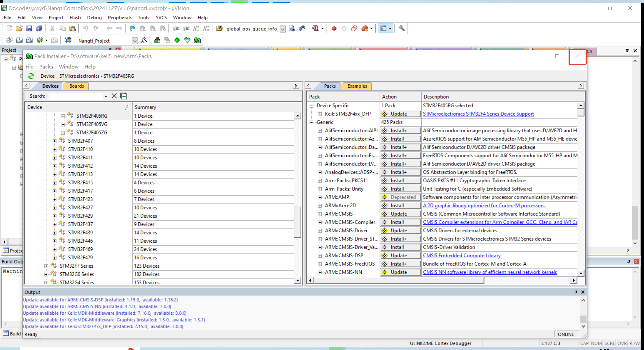
Task: Open the Nangti_Project target dropdown
Action: pos(134,41)
